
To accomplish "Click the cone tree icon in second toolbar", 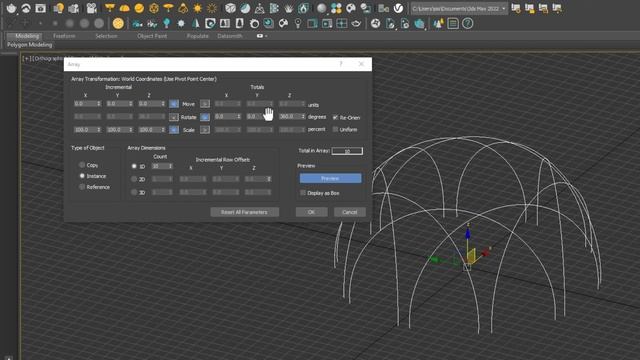I will [x=196, y=23].
